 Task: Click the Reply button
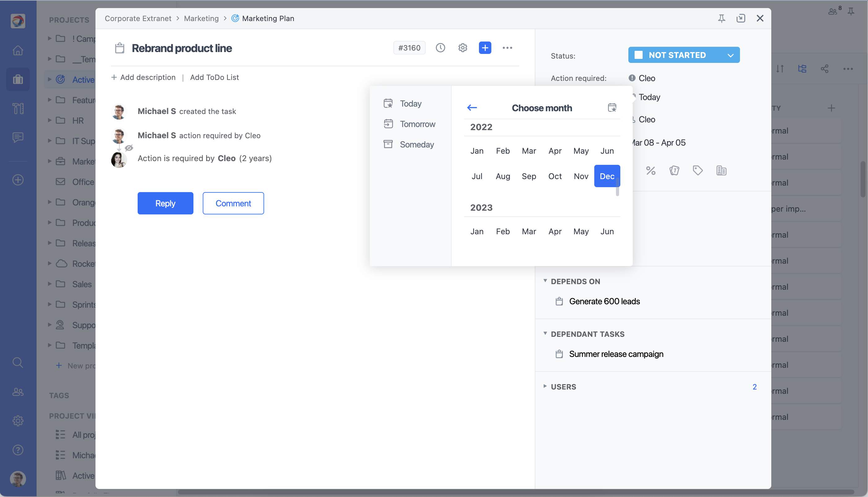165,203
